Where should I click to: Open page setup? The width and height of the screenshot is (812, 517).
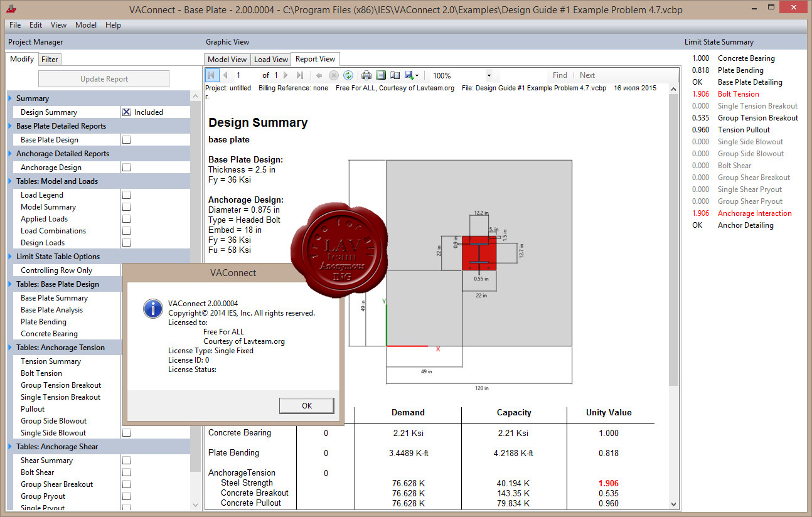pyautogui.click(x=395, y=75)
